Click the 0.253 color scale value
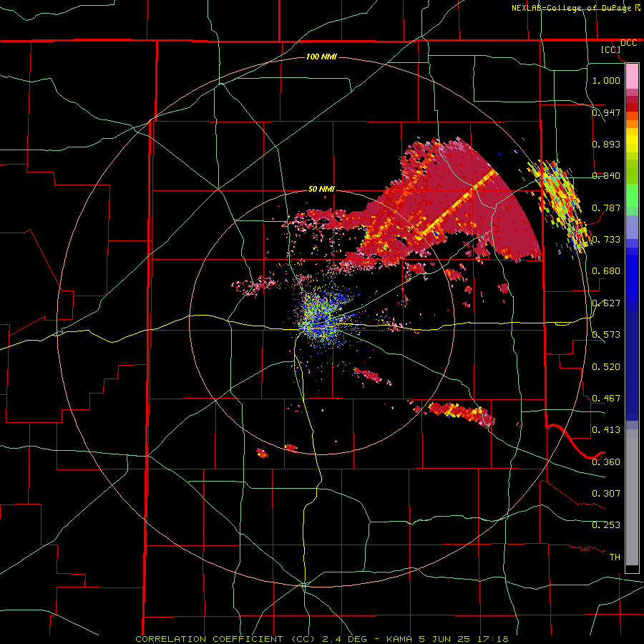The width and height of the screenshot is (644, 644). click(606, 525)
